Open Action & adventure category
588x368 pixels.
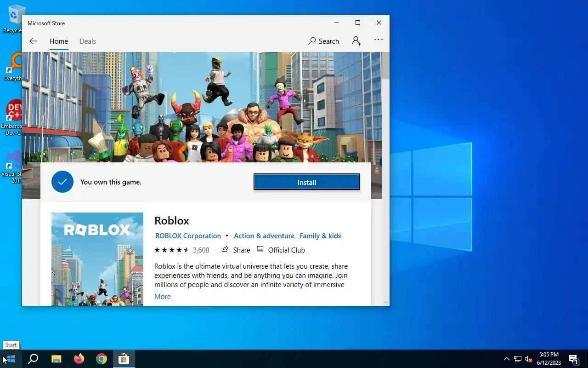(264, 236)
